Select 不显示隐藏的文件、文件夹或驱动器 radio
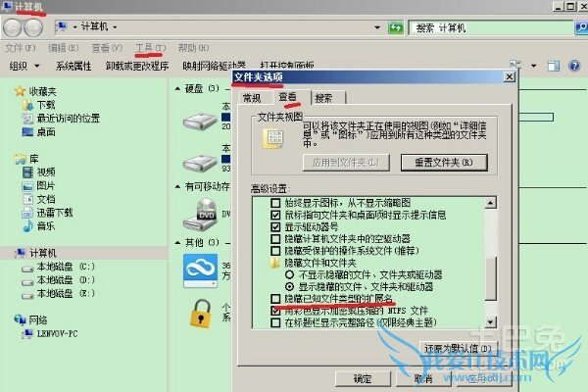588x392 pixels. point(289,274)
